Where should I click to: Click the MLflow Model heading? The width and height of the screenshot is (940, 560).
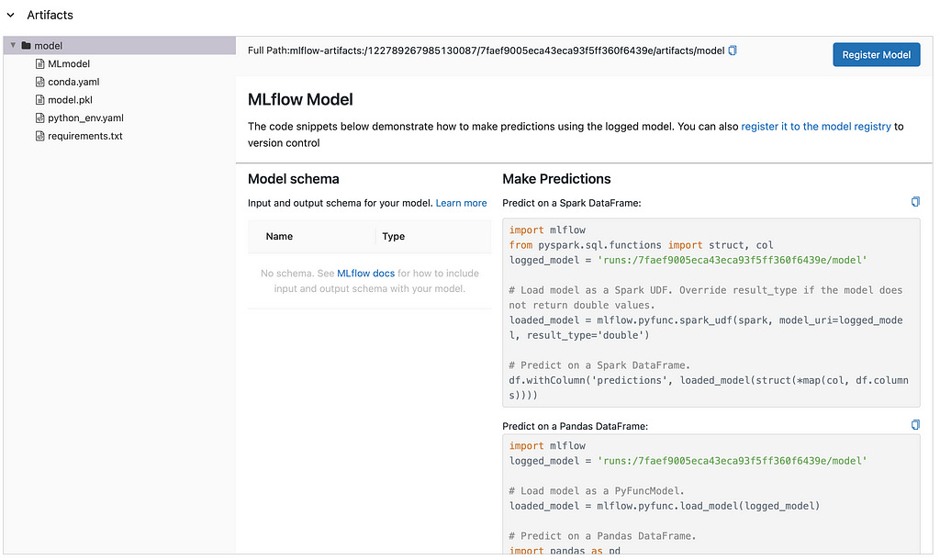pyautogui.click(x=300, y=99)
